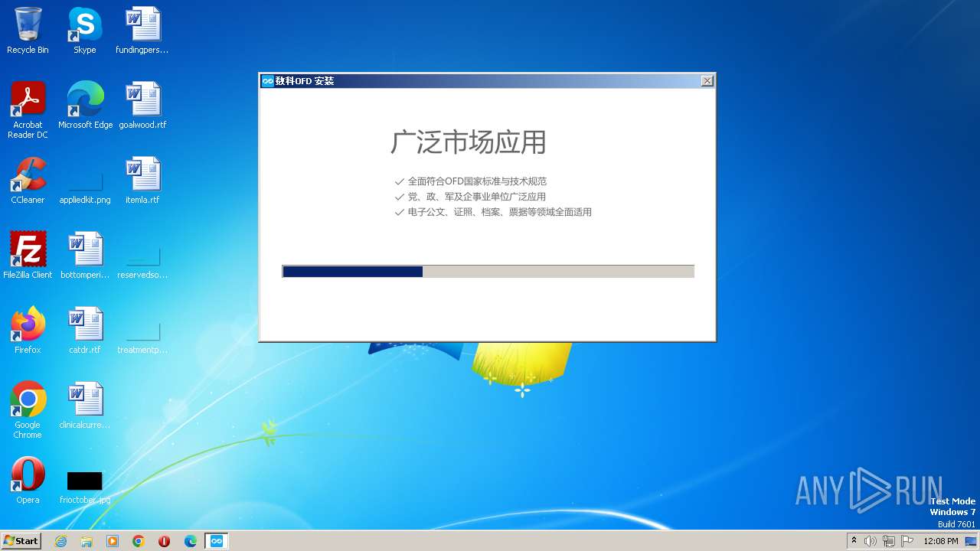Select the fundingpers document icon

point(142,31)
